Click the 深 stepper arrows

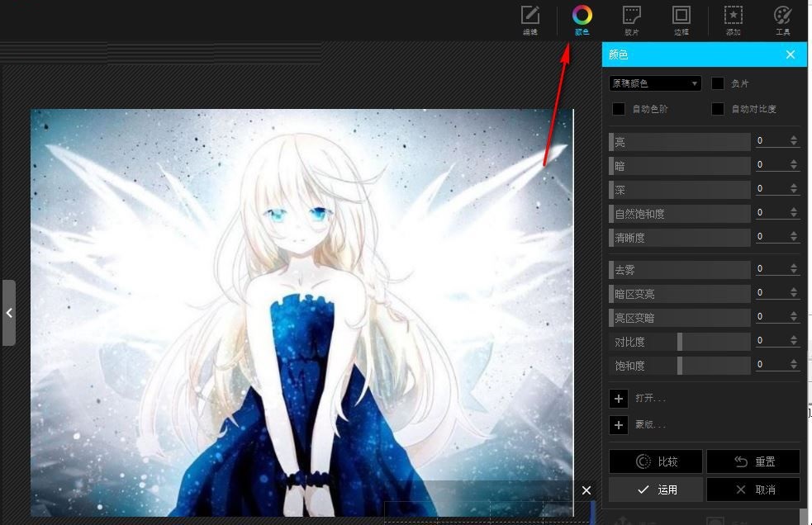[x=793, y=188]
